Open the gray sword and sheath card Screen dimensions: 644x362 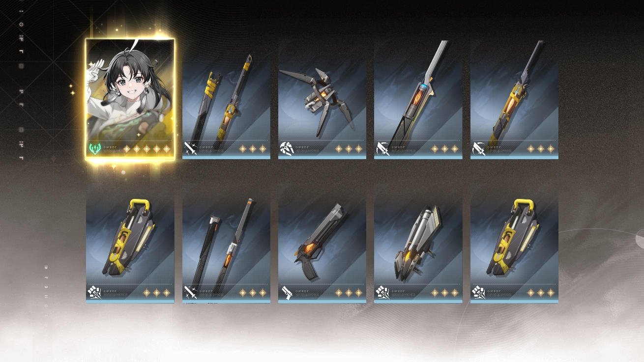pyautogui.click(x=226, y=243)
